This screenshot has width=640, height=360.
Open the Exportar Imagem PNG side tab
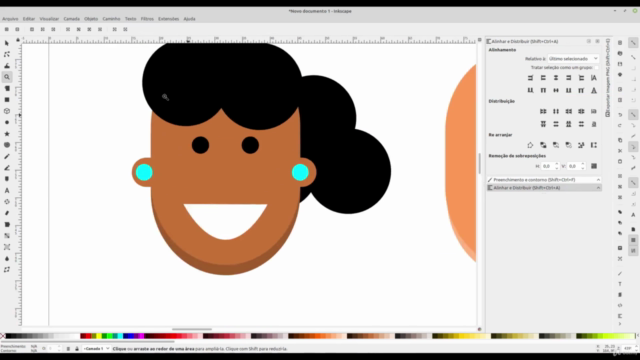coord(608,78)
